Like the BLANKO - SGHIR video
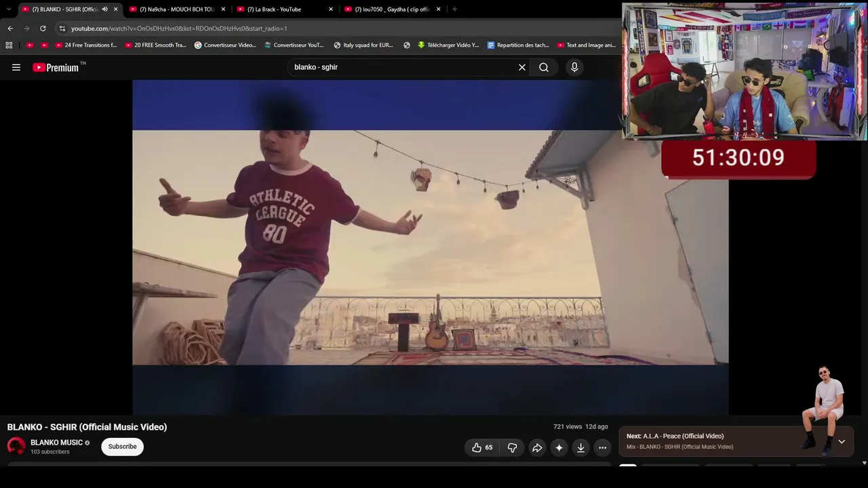 [x=482, y=447]
